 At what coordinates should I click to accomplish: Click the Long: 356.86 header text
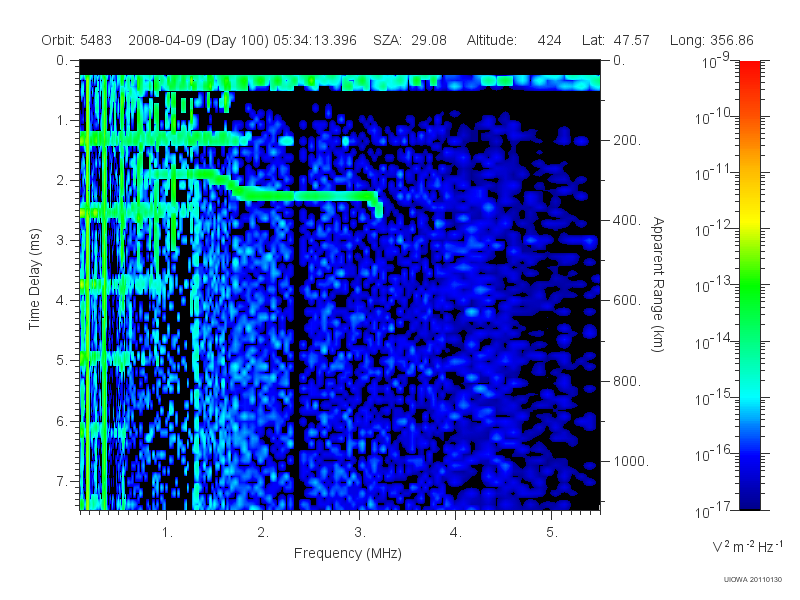click(712, 40)
